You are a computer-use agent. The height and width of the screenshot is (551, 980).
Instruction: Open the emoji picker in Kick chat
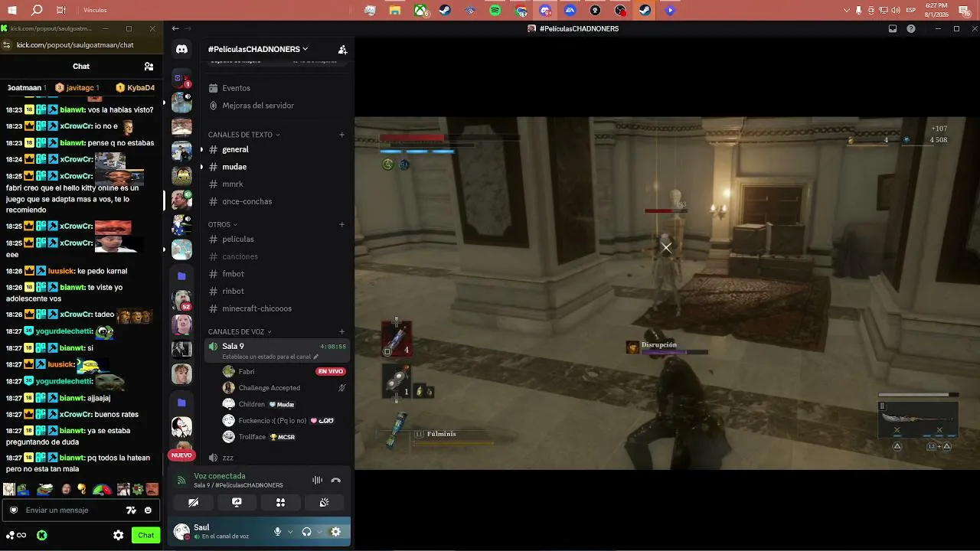point(148,510)
